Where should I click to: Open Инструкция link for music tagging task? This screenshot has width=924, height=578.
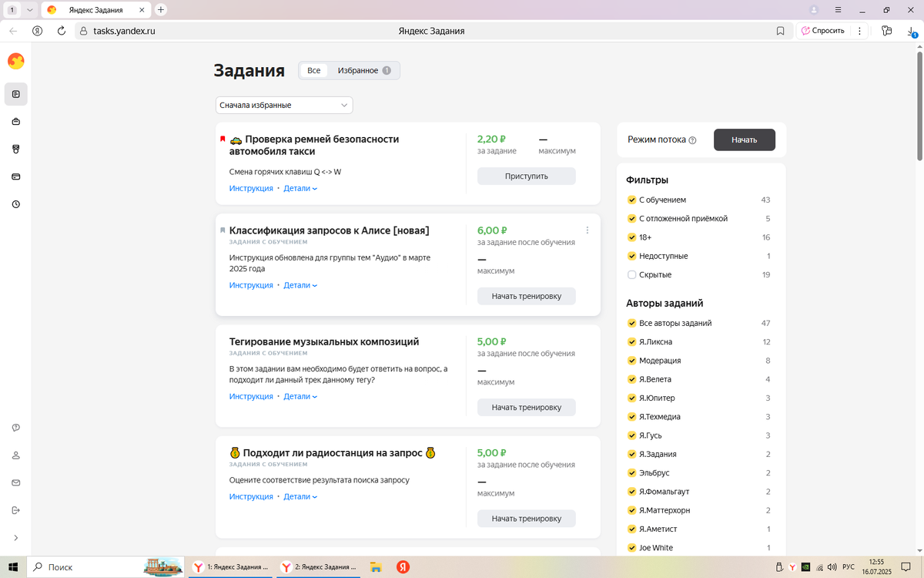[251, 396]
